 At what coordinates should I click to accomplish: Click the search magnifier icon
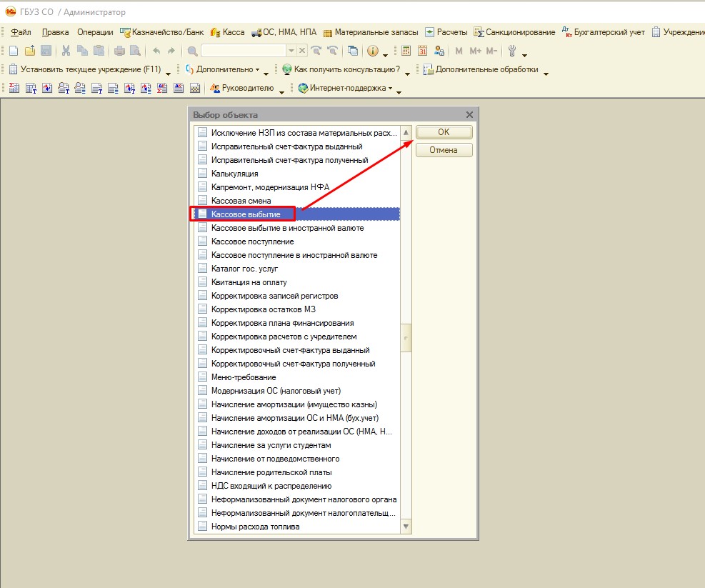click(x=192, y=51)
